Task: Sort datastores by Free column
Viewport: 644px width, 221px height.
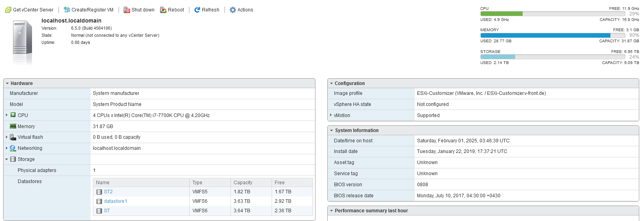Action: tap(292, 183)
